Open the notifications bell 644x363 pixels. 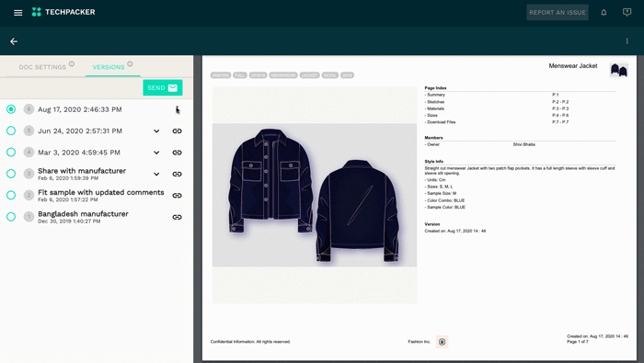[x=604, y=12]
